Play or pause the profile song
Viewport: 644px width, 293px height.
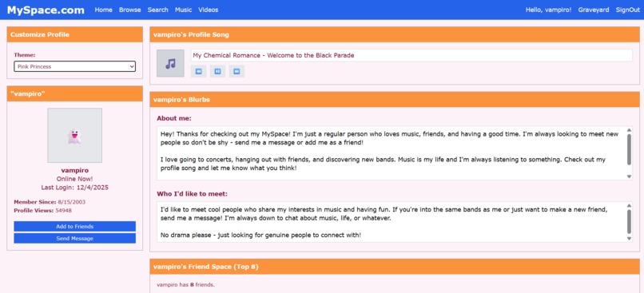(x=217, y=71)
